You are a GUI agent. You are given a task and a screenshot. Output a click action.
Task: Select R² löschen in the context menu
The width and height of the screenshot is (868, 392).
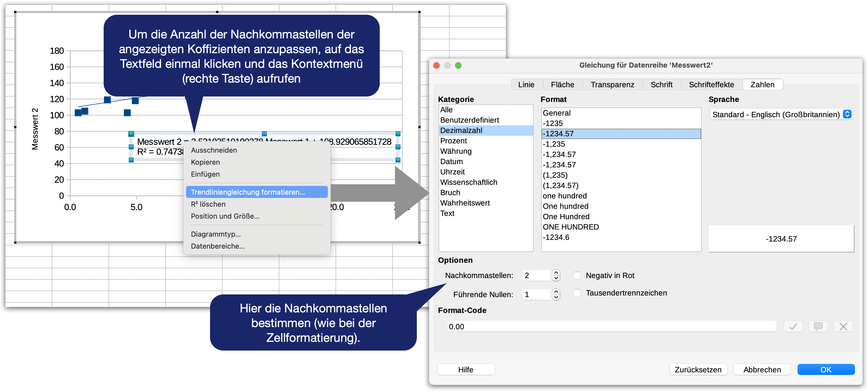208,204
